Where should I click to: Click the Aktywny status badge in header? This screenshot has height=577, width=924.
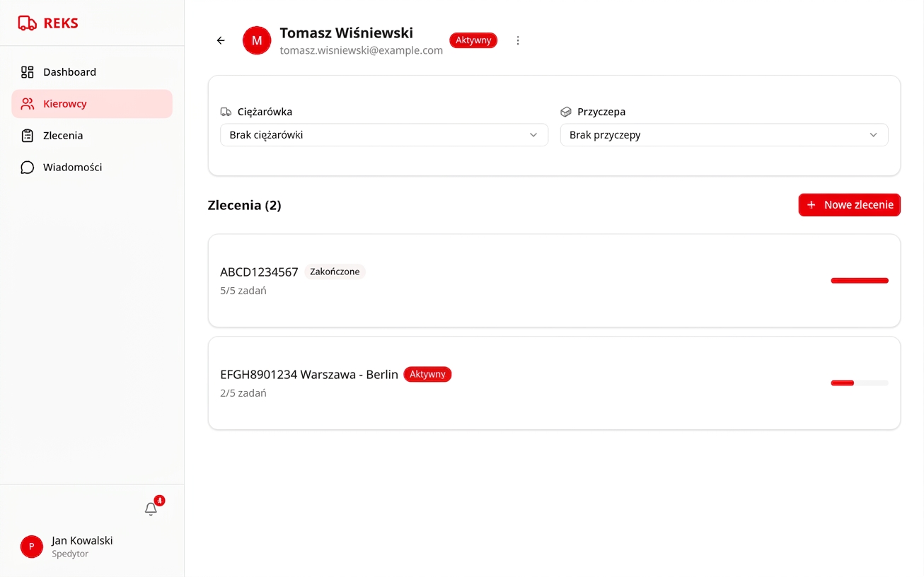(473, 40)
